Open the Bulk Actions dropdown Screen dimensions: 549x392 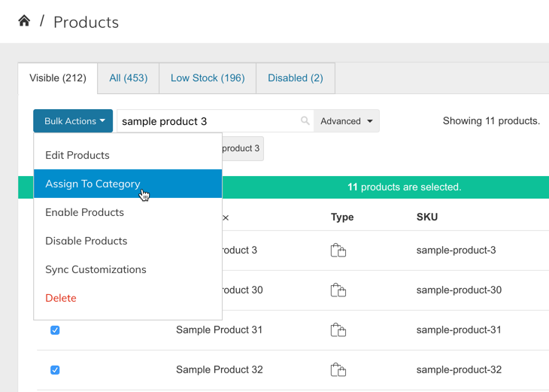pyautogui.click(x=74, y=121)
